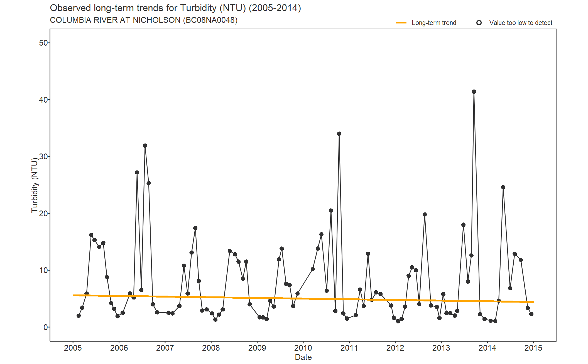The height and width of the screenshot is (364, 588).
Task: Click the orange Long-term trend legend line
Action: tap(401, 23)
